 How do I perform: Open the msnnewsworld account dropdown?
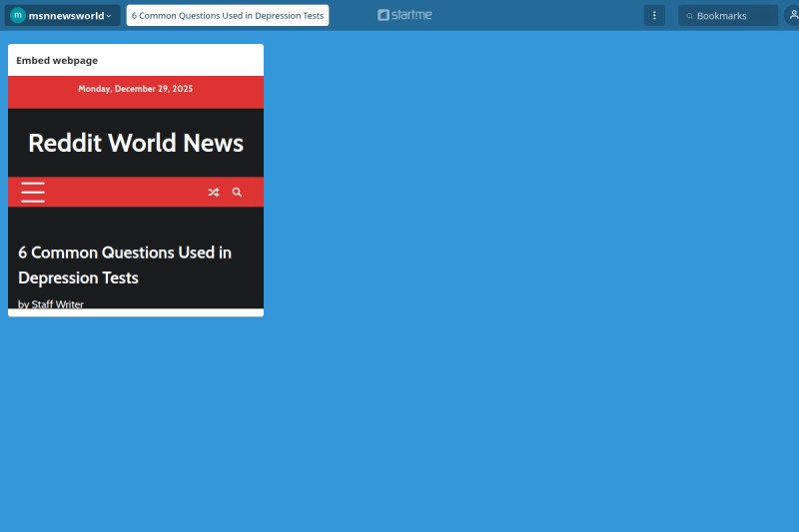(x=63, y=15)
